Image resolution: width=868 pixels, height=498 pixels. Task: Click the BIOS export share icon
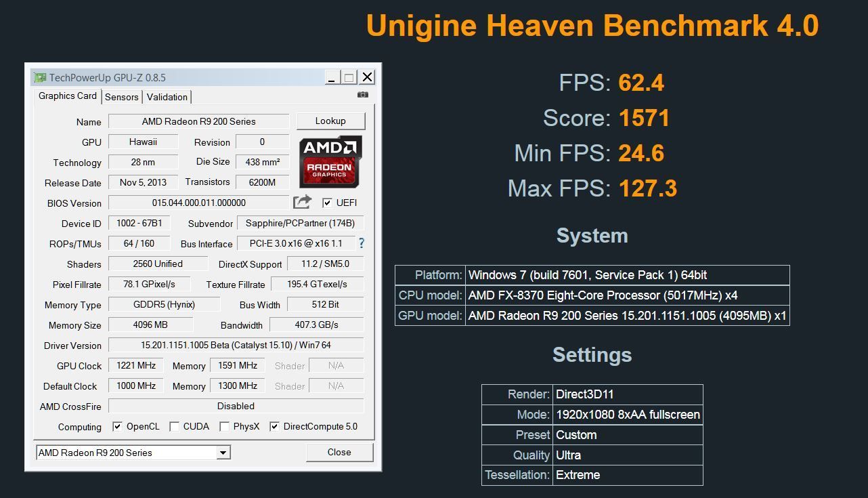pyautogui.click(x=302, y=202)
